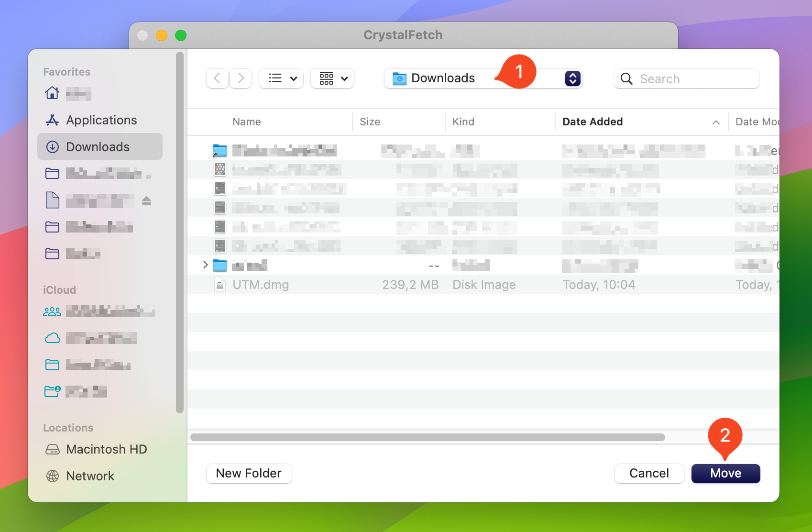The width and height of the screenshot is (812, 532).
Task: Click the Applications icon in the sidebar
Action: (52, 120)
